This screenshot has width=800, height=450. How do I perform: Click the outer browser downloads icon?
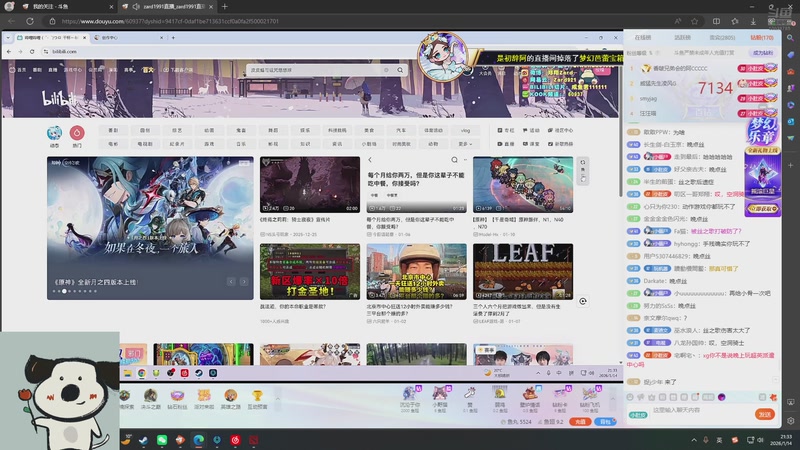click(753, 21)
